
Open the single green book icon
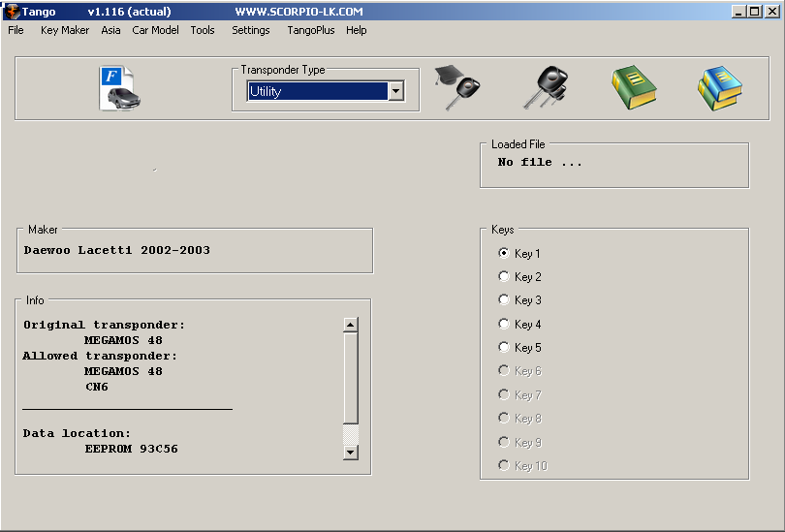tap(634, 88)
